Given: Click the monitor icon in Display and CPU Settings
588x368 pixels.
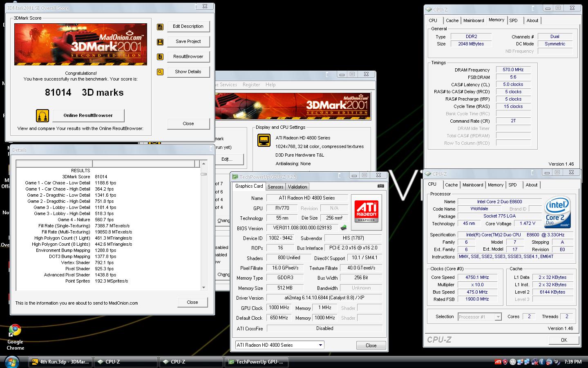Looking at the screenshot, I should click(x=264, y=140).
